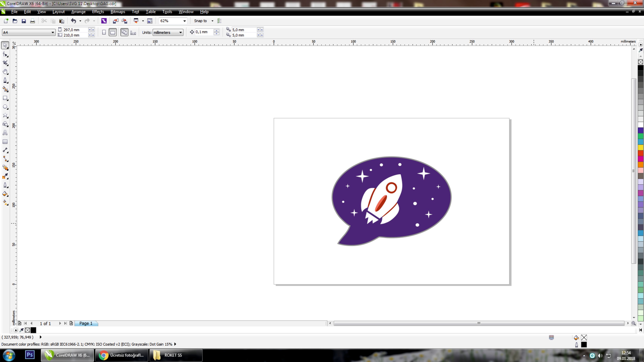Open the File menu

[14, 12]
